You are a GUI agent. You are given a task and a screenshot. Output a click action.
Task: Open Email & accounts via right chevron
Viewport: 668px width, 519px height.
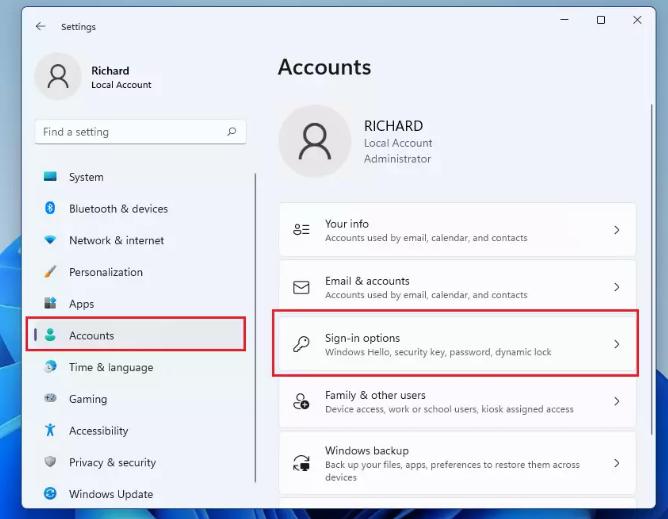(x=616, y=287)
